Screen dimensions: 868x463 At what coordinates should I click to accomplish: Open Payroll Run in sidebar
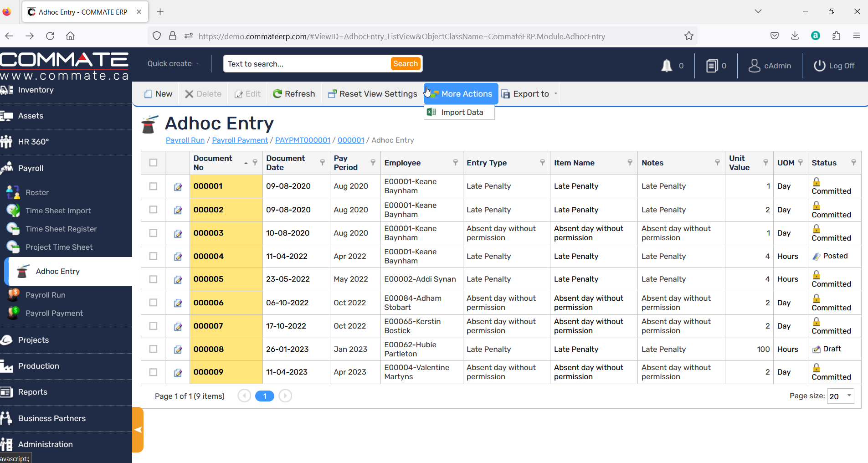coord(46,295)
